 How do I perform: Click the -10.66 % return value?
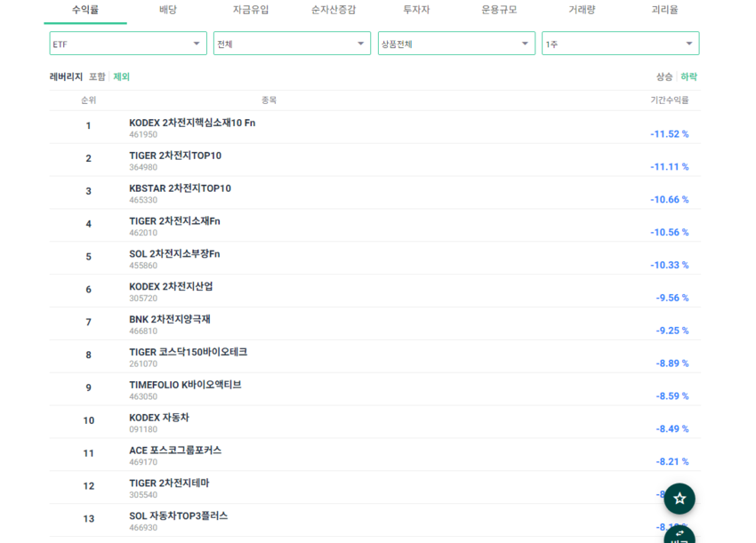[670, 199]
